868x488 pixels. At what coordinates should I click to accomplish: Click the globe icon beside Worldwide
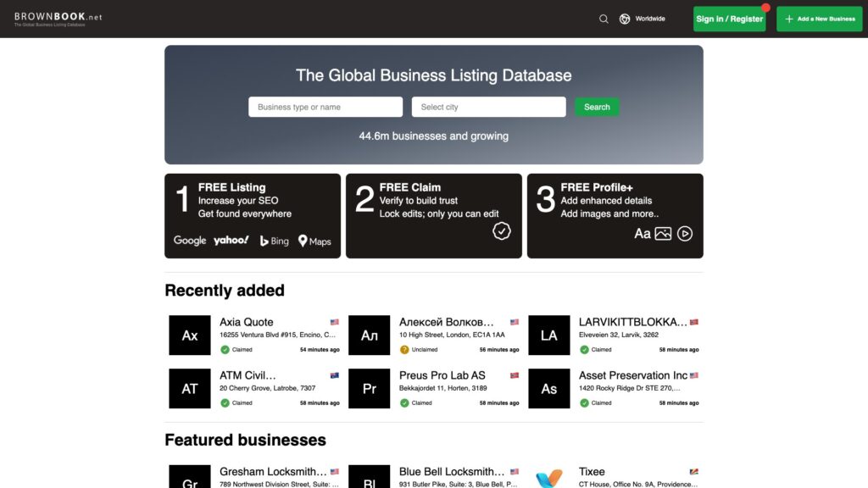pos(625,19)
